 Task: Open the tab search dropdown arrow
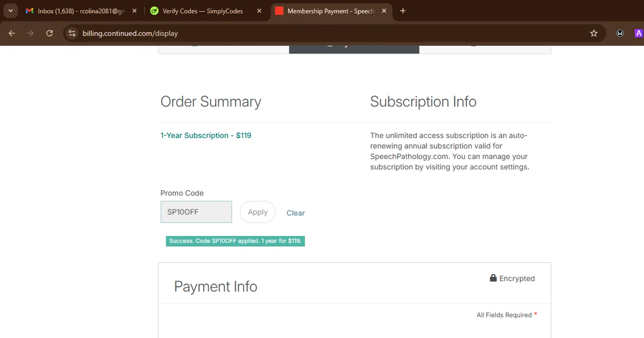[x=10, y=11]
